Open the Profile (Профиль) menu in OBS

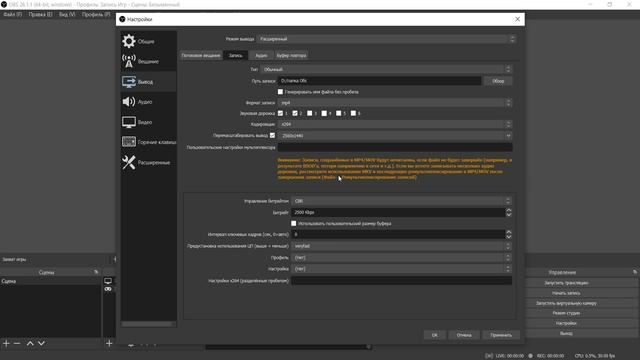pos(96,14)
